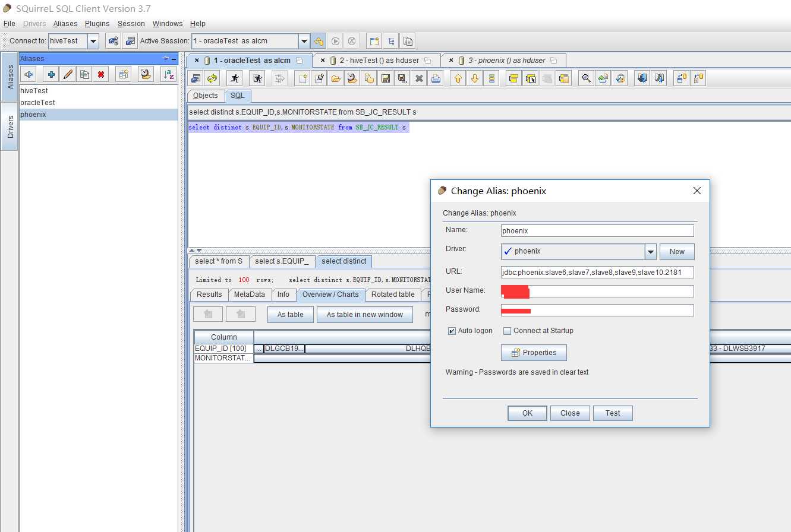Viewport: 791px width, 532px height.
Task: Open a file with the folder icon
Action: pos(336,78)
